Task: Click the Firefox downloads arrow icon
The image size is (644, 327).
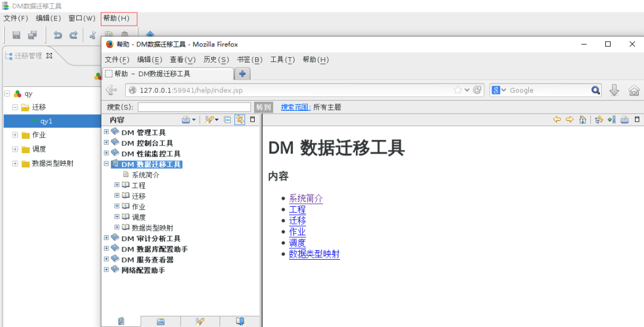Action: (614, 91)
